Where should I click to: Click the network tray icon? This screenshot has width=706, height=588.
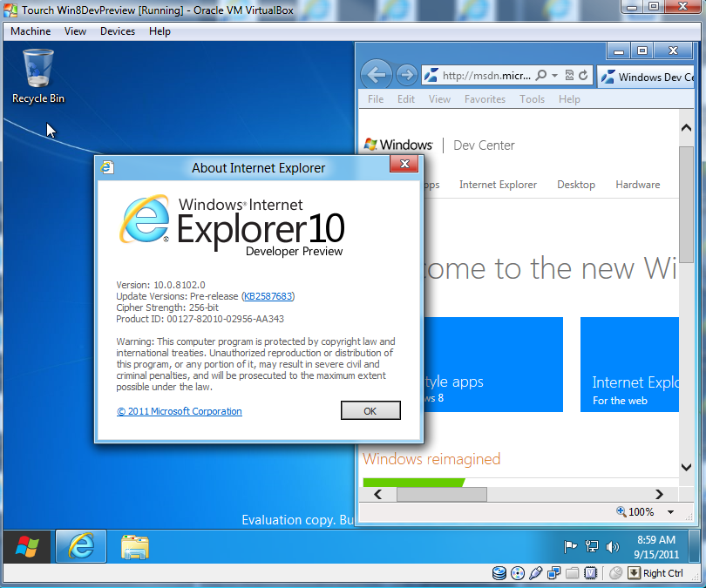click(x=591, y=546)
